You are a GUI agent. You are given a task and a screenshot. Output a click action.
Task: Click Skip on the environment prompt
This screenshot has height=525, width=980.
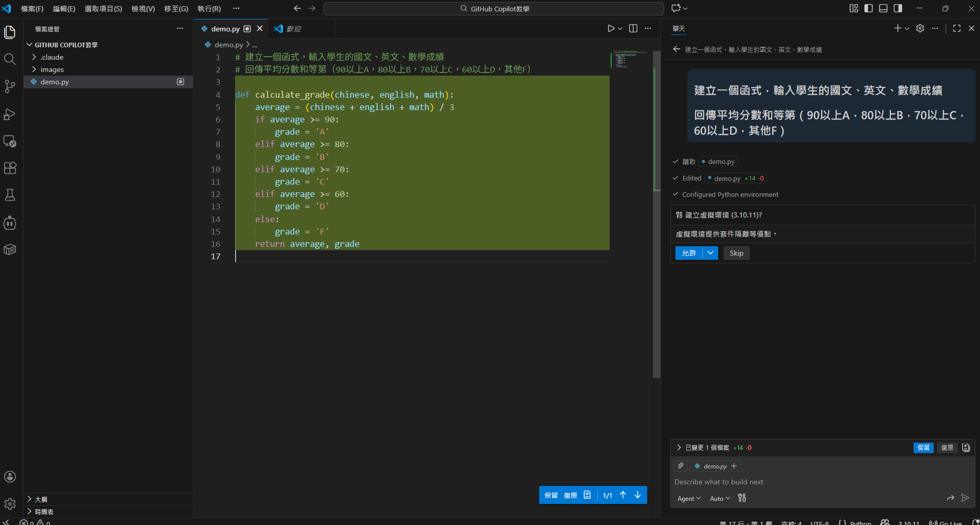pos(736,253)
